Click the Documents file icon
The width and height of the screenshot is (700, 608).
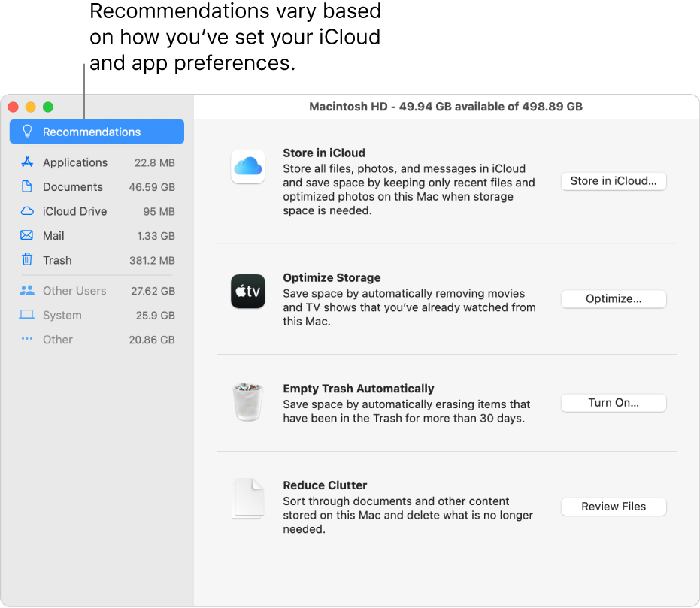tap(27, 186)
